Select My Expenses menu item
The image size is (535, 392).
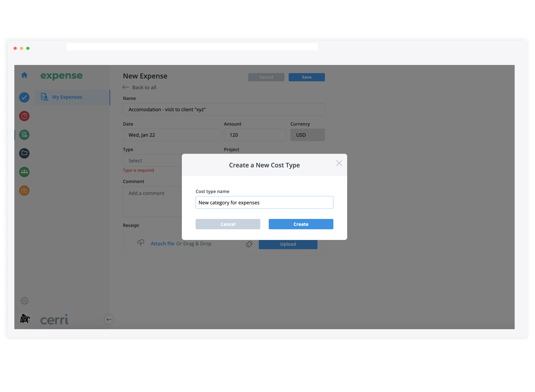coord(67,97)
